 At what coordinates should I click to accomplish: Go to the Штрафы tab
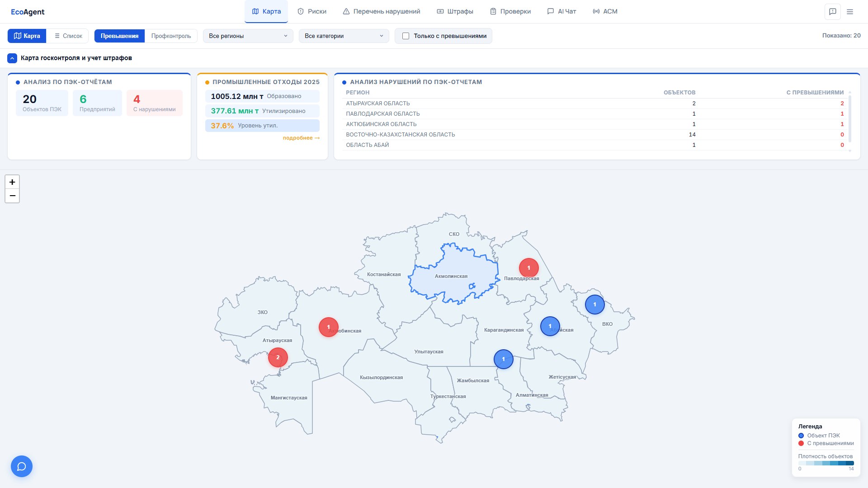(x=455, y=11)
